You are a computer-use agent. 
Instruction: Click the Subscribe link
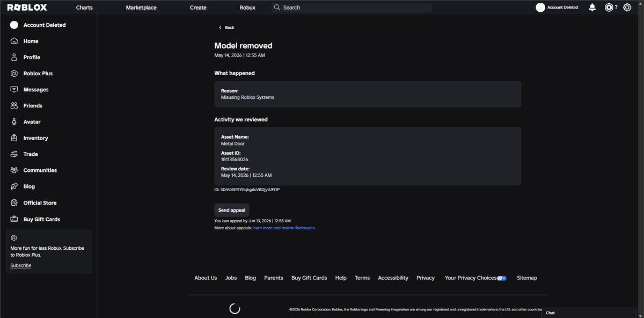(21, 265)
